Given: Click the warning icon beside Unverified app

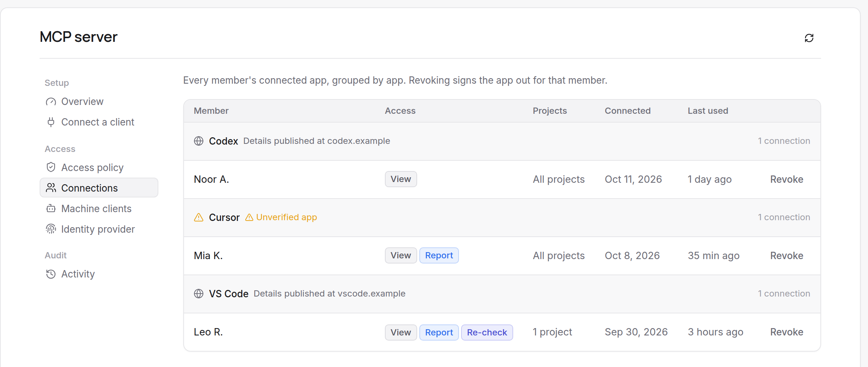Looking at the screenshot, I should pyautogui.click(x=249, y=217).
